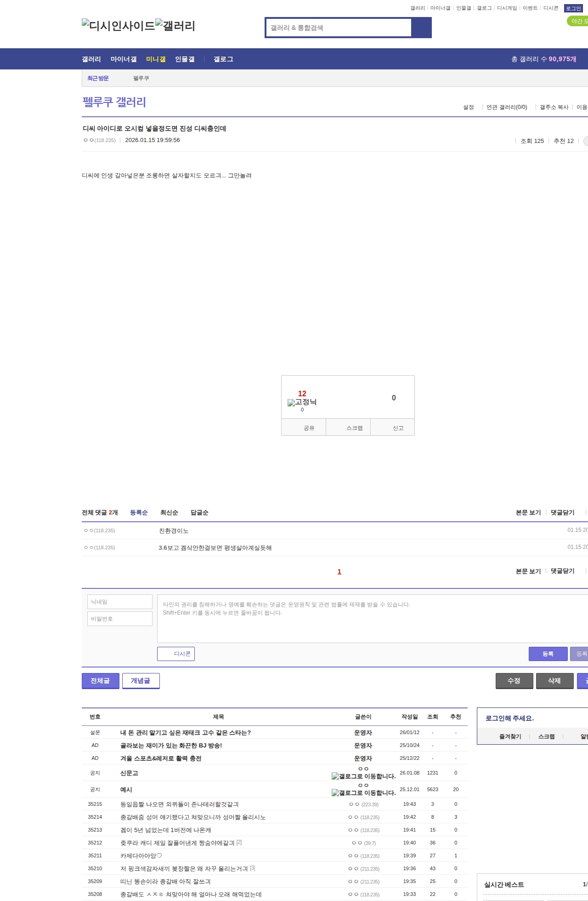Open the gallog icon in the 신문고 row
This screenshot has width=588, height=901.
[363, 776]
